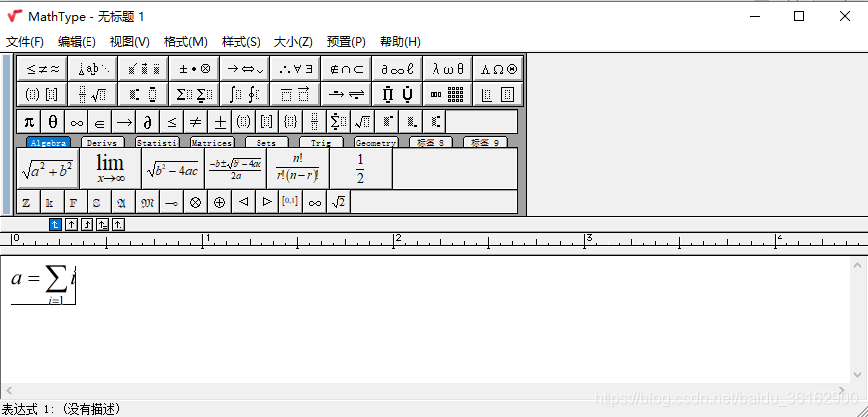The height and width of the screenshot is (417, 868).
Task: Switch to the Derivs tab
Action: (x=102, y=142)
